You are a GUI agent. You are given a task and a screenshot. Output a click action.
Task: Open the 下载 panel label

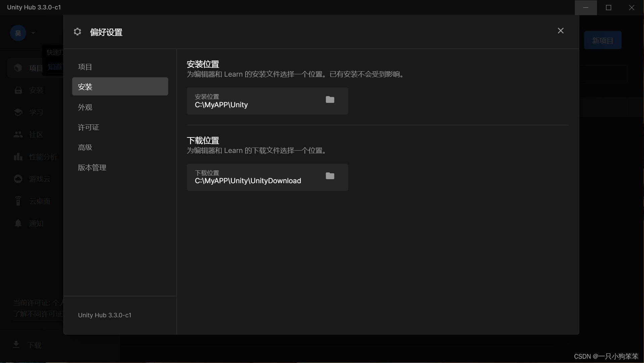34,345
